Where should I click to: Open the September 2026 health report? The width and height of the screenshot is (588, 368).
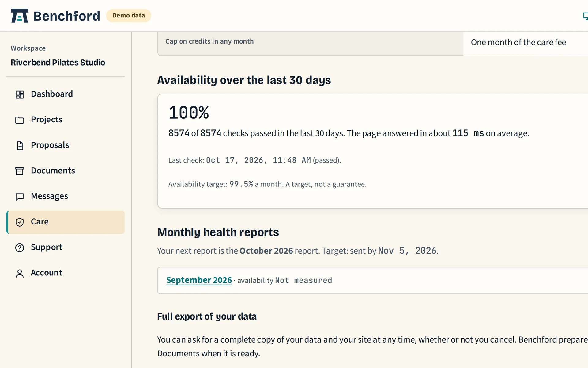[x=199, y=280]
